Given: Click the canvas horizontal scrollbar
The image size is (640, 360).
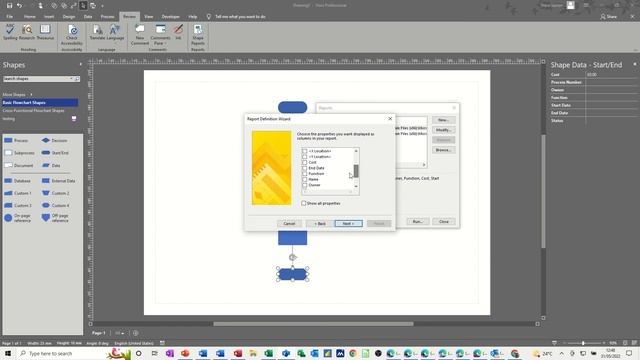Looking at the screenshot, I should point(313,324).
